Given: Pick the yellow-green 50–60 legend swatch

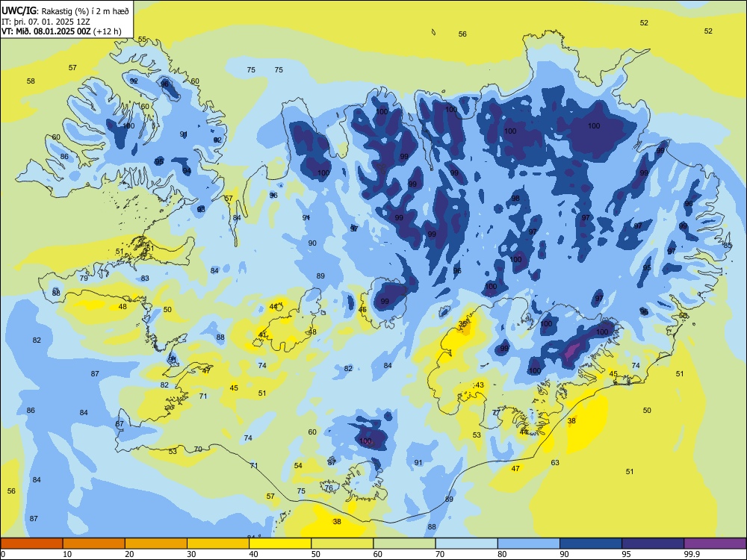Looking at the screenshot, I should coord(342,544).
